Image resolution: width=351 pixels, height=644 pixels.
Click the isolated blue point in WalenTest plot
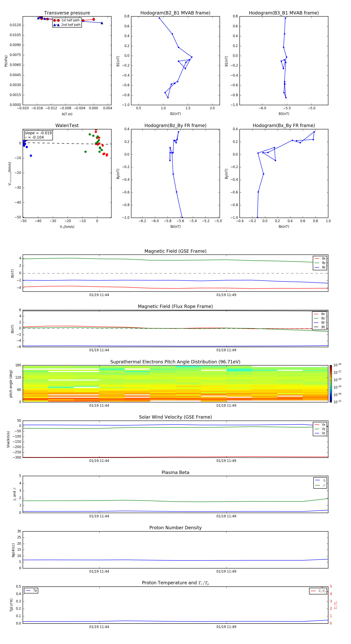point(31,156)
